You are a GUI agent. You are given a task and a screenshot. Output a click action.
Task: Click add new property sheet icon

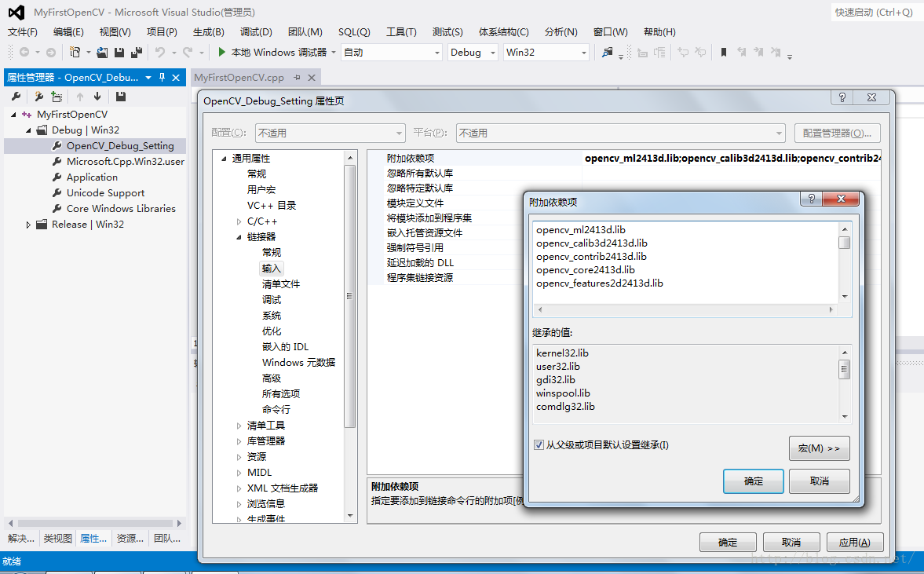tap(39, 97)
